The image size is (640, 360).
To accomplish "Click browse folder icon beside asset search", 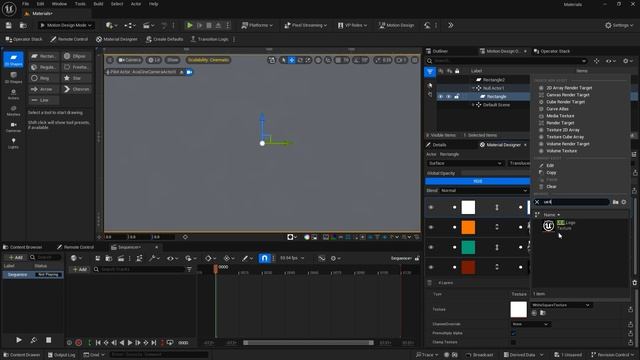I will click(616, 202).
